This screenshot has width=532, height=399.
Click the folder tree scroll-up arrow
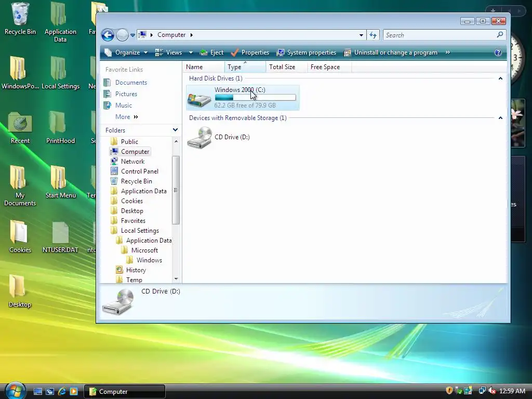point(176,141)
